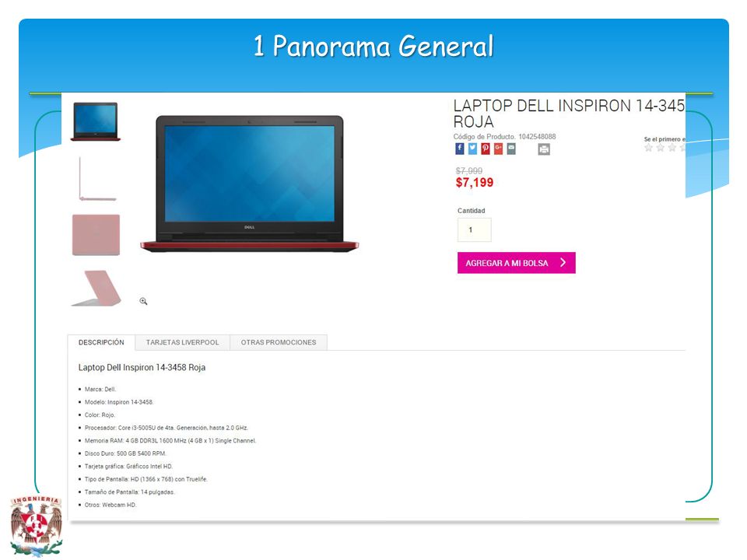Viewport: 747px width, 560px height.
Task: Select side profile laptop thumbnail
Action: pos(96,179)
